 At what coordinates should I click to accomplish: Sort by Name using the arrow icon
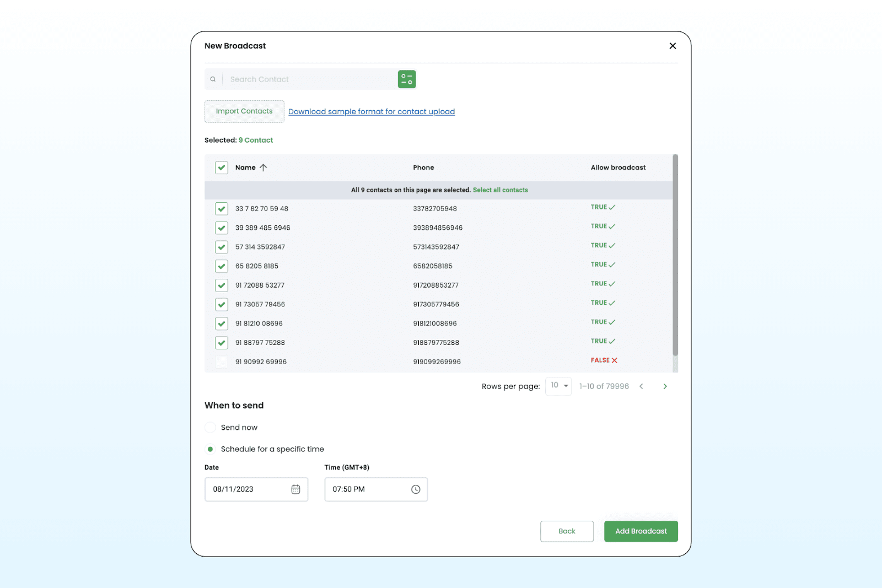tap(263, 168)
